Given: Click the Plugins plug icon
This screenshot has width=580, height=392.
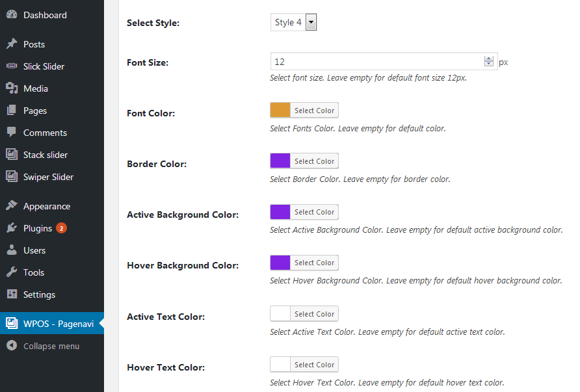Looking at the screenshot, I should tap(12, 228).
